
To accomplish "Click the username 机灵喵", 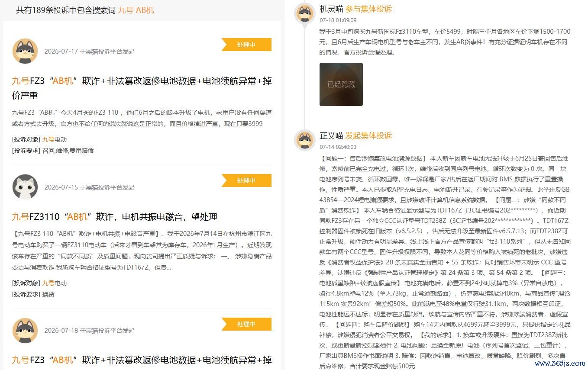I will 331,9.
